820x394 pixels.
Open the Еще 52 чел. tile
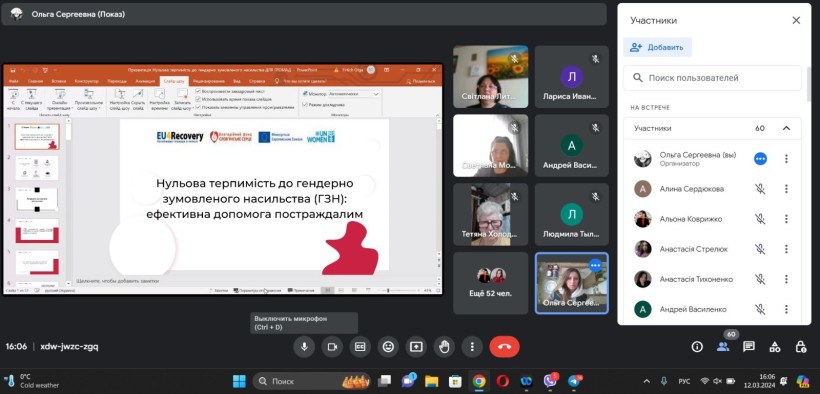[491, 283]
